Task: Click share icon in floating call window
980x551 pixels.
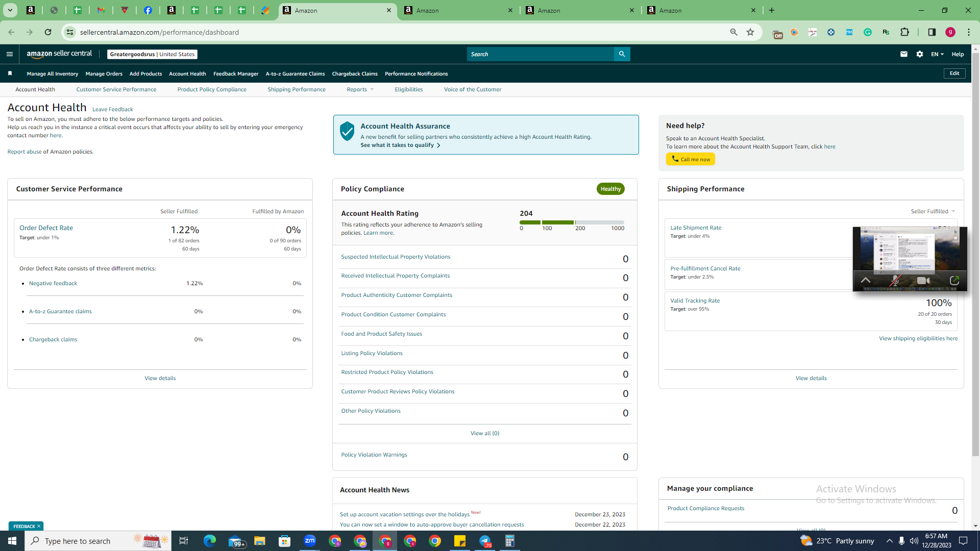Action: pos(954,281)
